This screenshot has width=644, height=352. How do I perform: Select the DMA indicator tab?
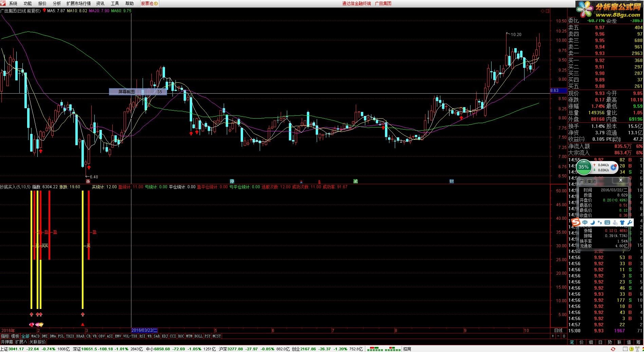pyautogui.click(x=53, y=336)
